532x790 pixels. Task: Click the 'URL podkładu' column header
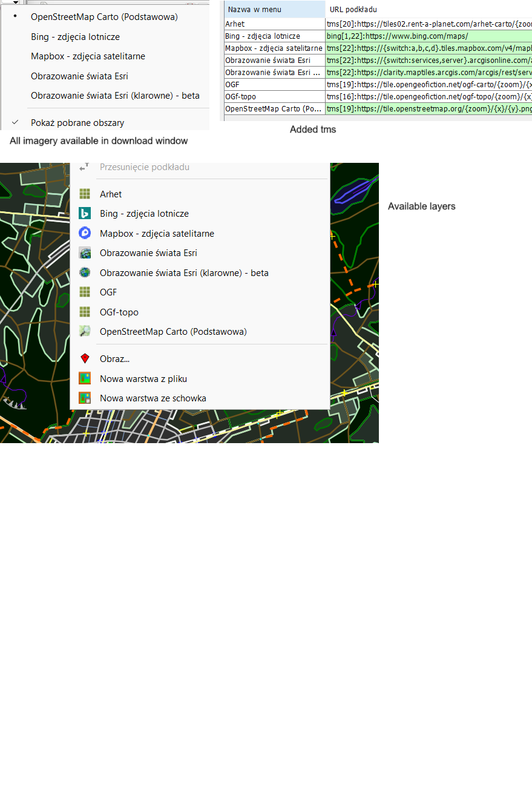(353, 10)
